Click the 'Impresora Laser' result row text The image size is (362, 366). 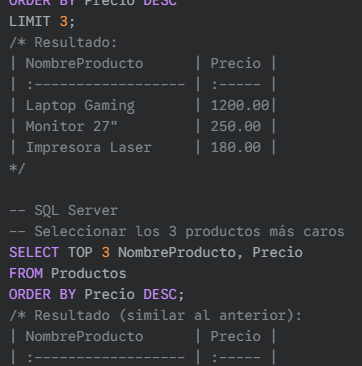(x=89, y=148)
